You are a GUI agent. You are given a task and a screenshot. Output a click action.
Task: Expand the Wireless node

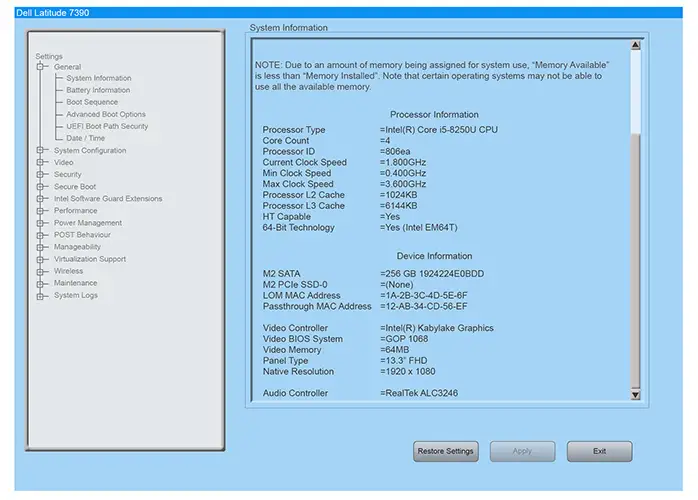(x=40, y=271)
